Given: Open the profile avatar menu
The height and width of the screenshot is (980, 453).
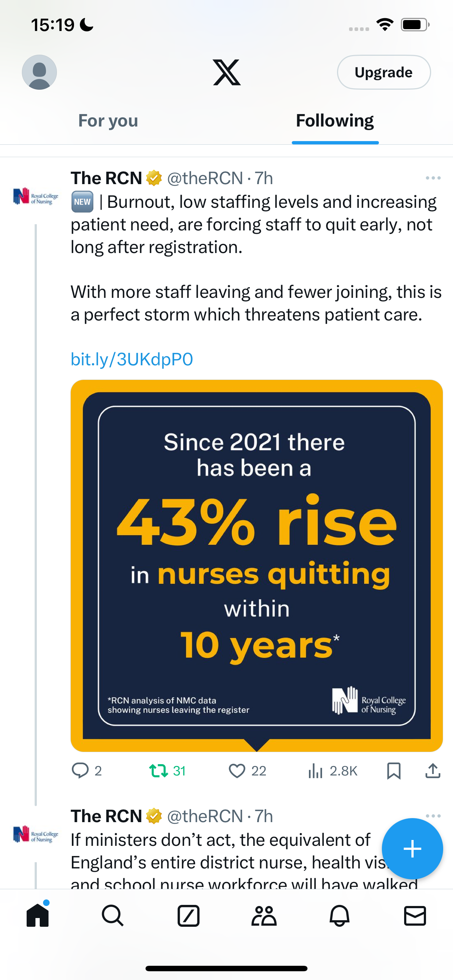Looking at the screenshot, I should [x=39, y=72].
